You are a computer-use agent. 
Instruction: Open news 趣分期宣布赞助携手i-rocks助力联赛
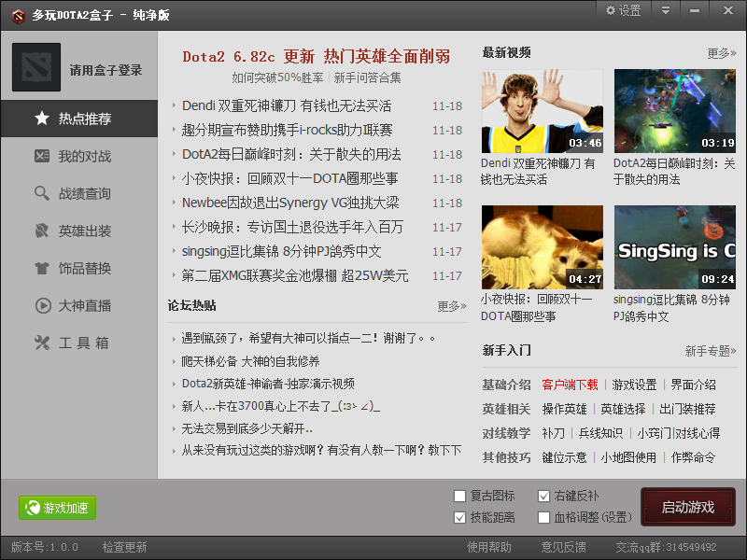point(288,130)
